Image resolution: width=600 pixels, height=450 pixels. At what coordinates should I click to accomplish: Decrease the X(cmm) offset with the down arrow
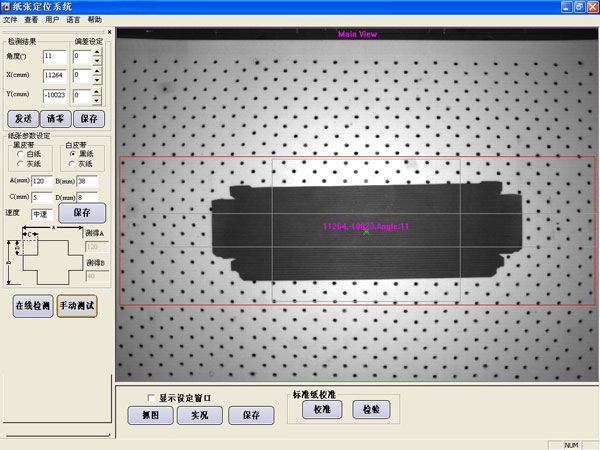click(97, 80)
